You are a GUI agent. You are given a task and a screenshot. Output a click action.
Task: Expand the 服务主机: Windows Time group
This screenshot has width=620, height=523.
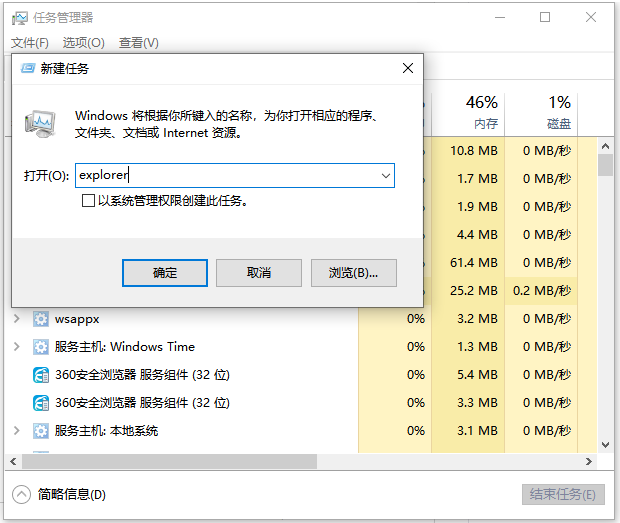click(16, 347)
